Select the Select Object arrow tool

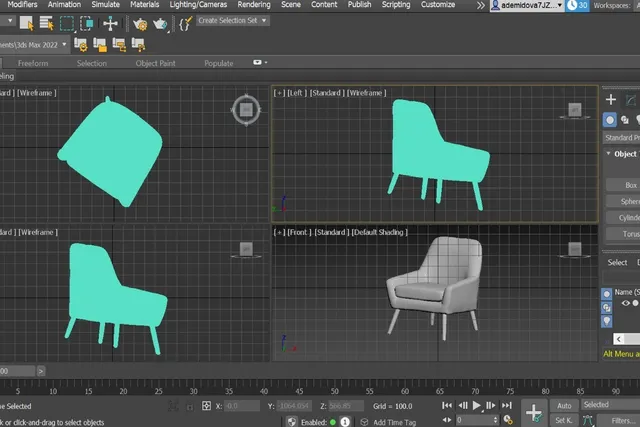(x=27, y=23)
